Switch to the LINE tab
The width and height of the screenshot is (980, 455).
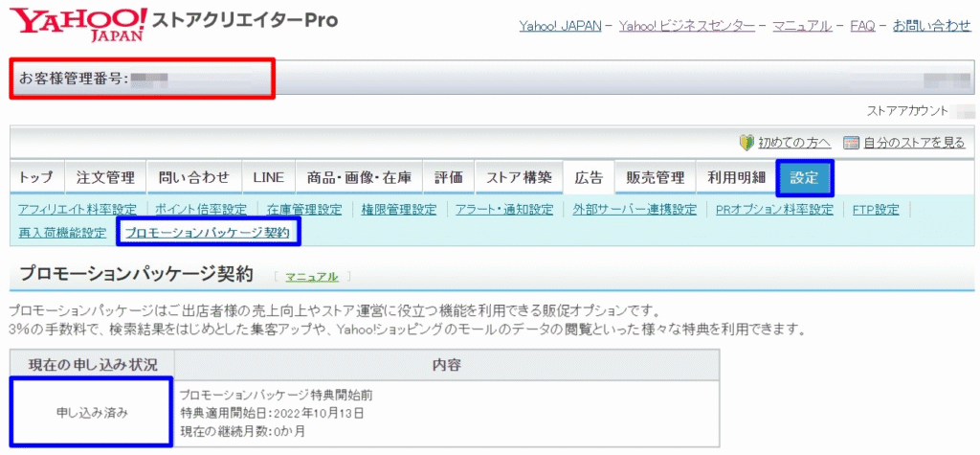tap(269, 178)
